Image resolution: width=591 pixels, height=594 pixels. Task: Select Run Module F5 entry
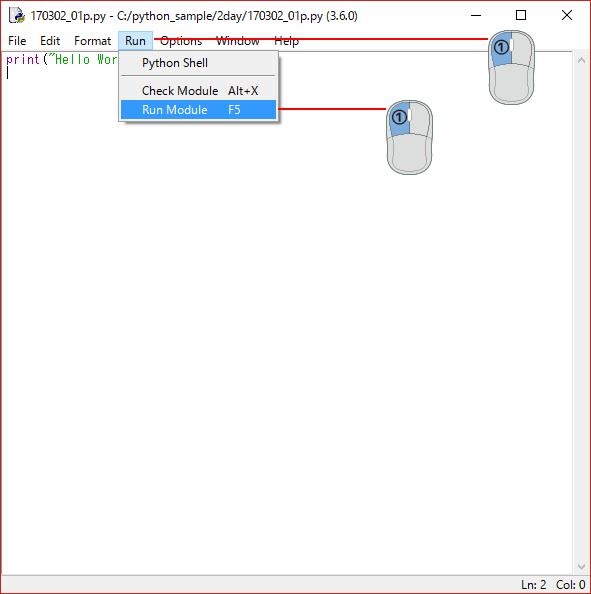pos(198,109)
